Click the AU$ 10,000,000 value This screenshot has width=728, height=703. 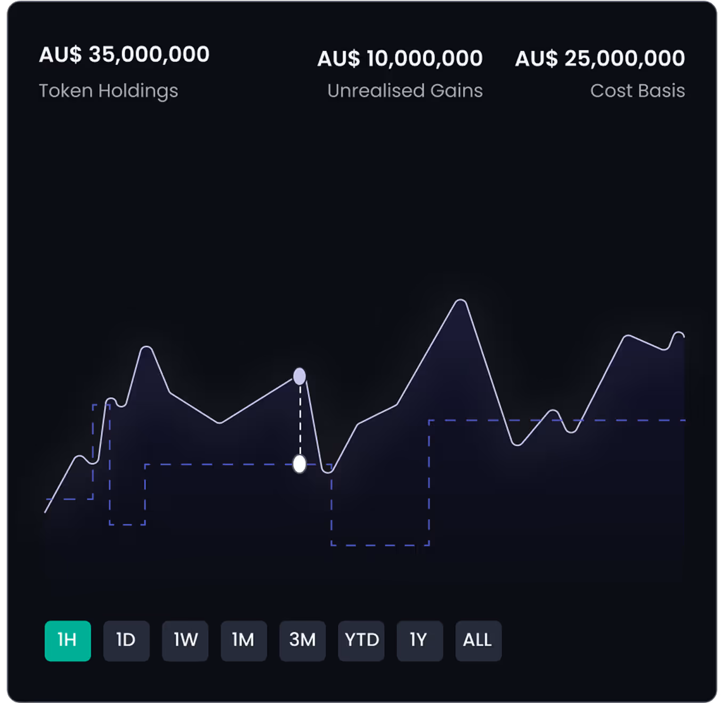(400, 58)
